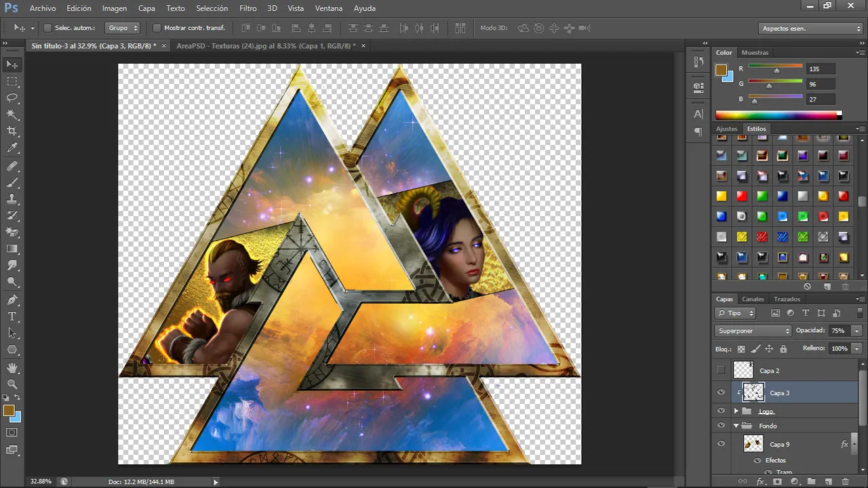Lock all with the padlock icon
Screen dimensions: 868x488
[783, 349]
